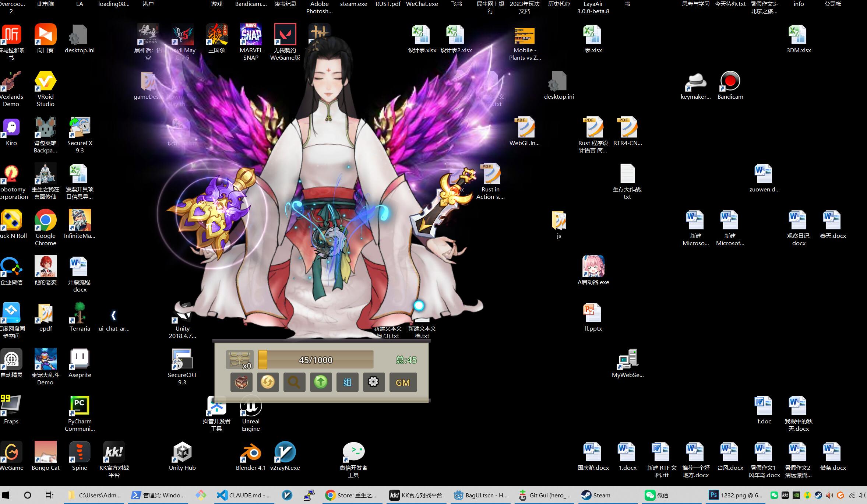Open the BagUI.tscn Godot window from the taskbar

point(480,495)
